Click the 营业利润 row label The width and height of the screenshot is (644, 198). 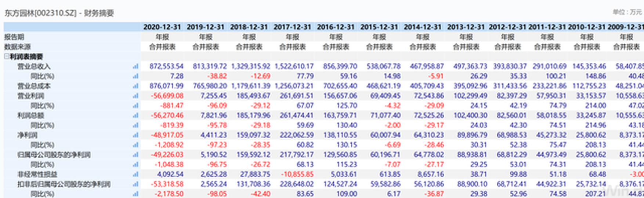tap(31, 96)
